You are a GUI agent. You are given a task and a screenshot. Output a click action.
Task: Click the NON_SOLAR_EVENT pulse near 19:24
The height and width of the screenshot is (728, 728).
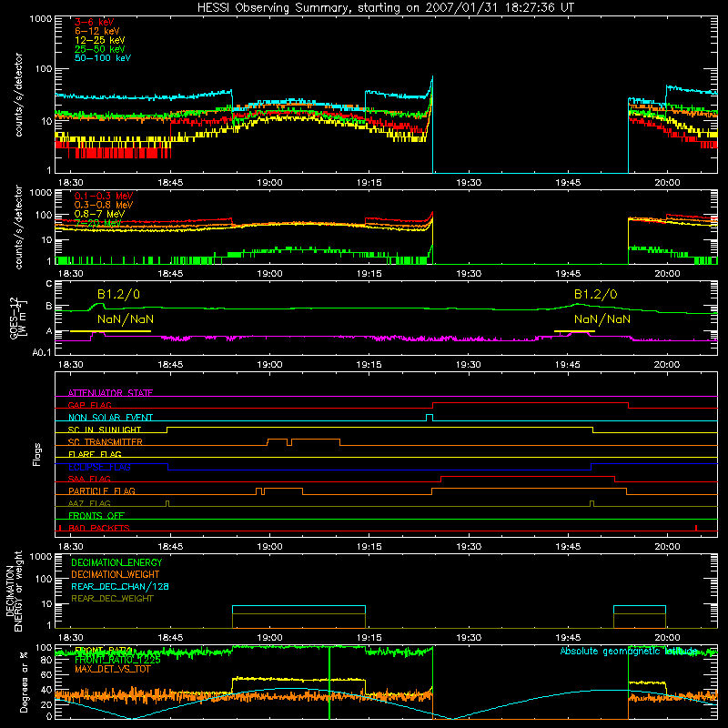coord(430,418)
